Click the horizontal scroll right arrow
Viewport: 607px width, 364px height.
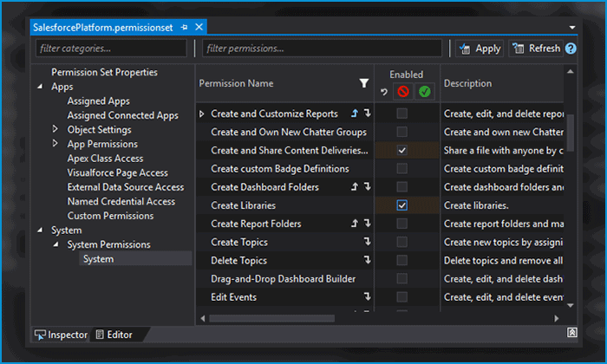(557, 318)
